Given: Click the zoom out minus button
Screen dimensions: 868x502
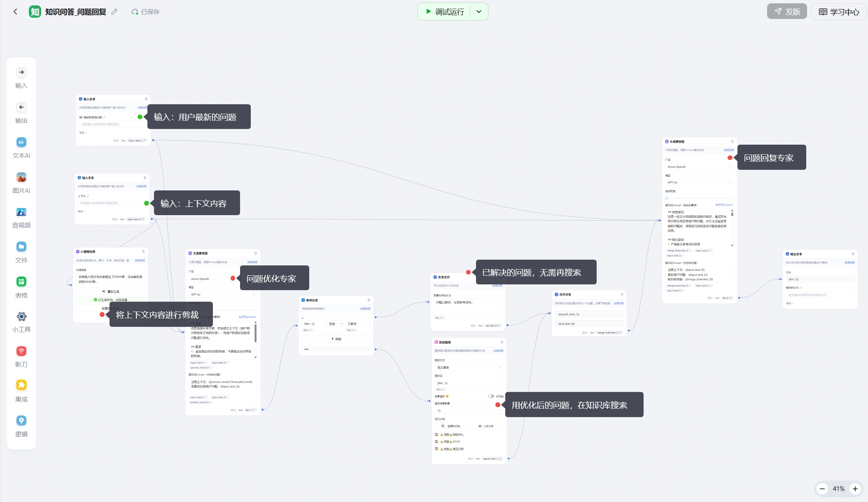Looking at the screenshot, I should (x=822, y=489).
